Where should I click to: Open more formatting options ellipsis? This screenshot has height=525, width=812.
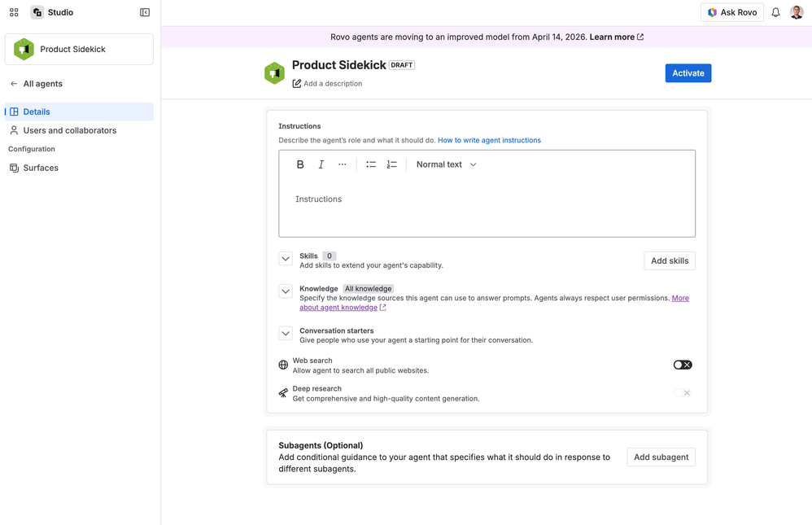coord(342,164)
